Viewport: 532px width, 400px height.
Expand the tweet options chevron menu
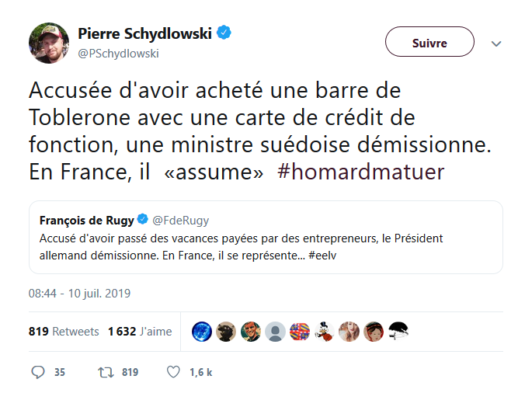click(497, 43)
